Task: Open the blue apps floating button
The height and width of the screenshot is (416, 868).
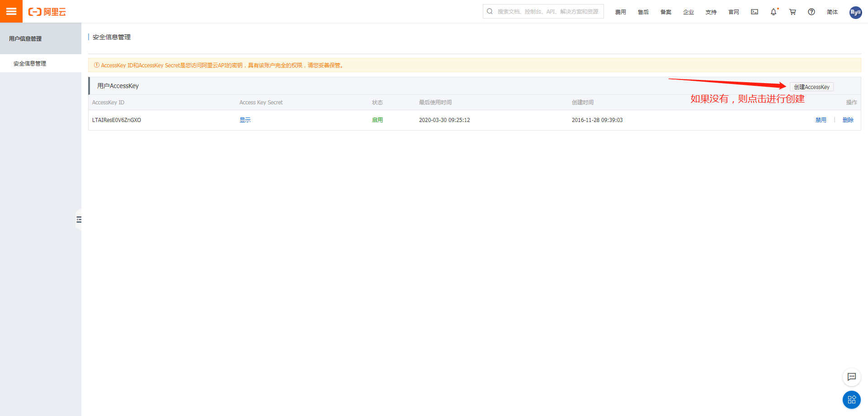Action: 852,400
